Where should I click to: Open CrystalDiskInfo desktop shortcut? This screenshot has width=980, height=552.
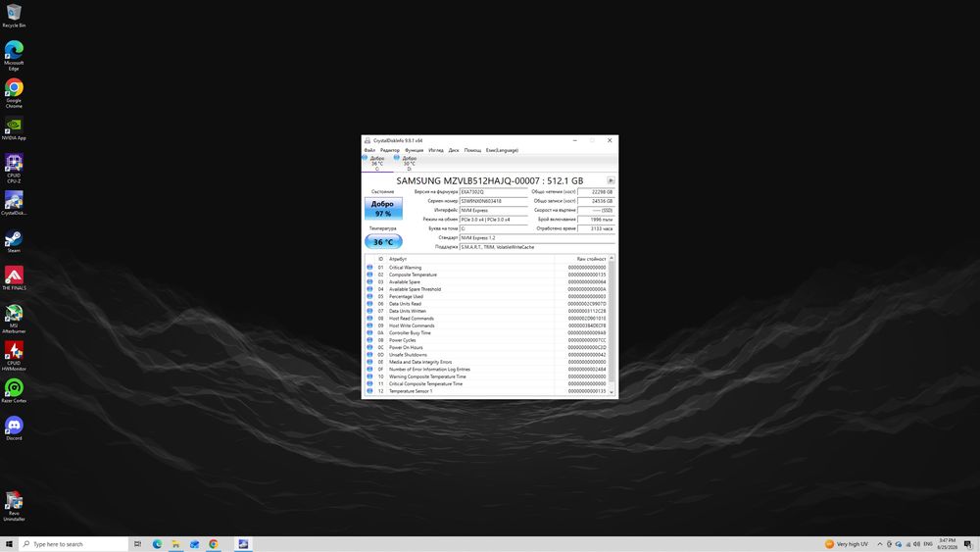14,203
